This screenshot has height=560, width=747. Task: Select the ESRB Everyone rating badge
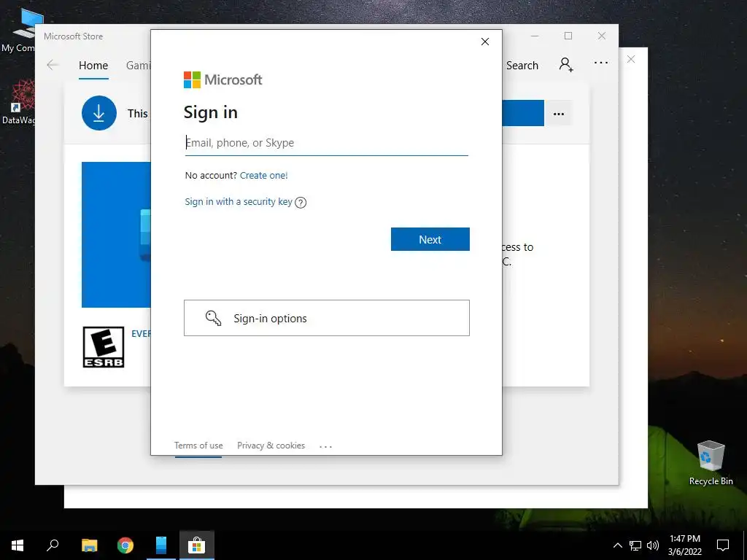[104, 347]
